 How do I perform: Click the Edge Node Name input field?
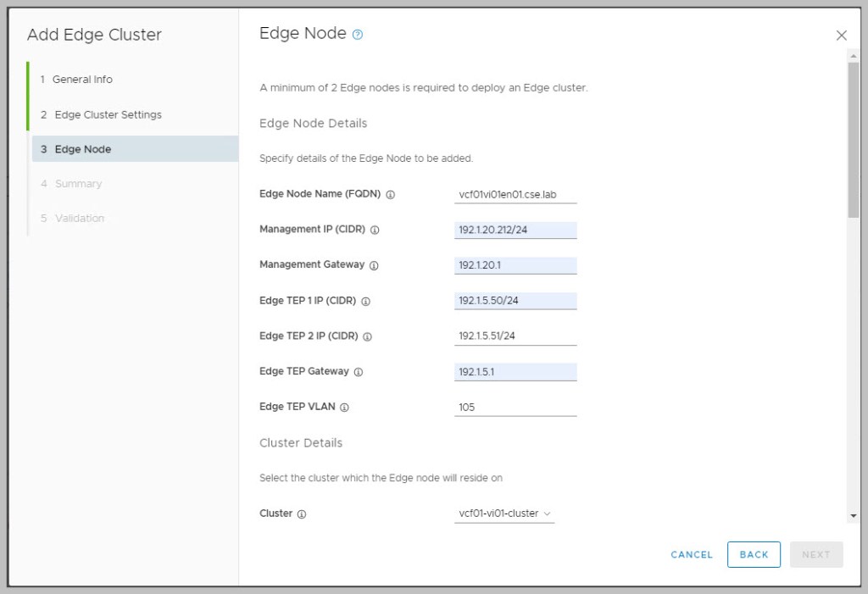click(x=515, y=194)
